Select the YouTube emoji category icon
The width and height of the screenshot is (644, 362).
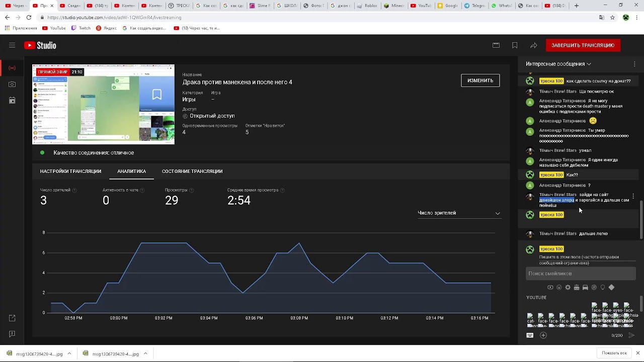coord(550,288)
